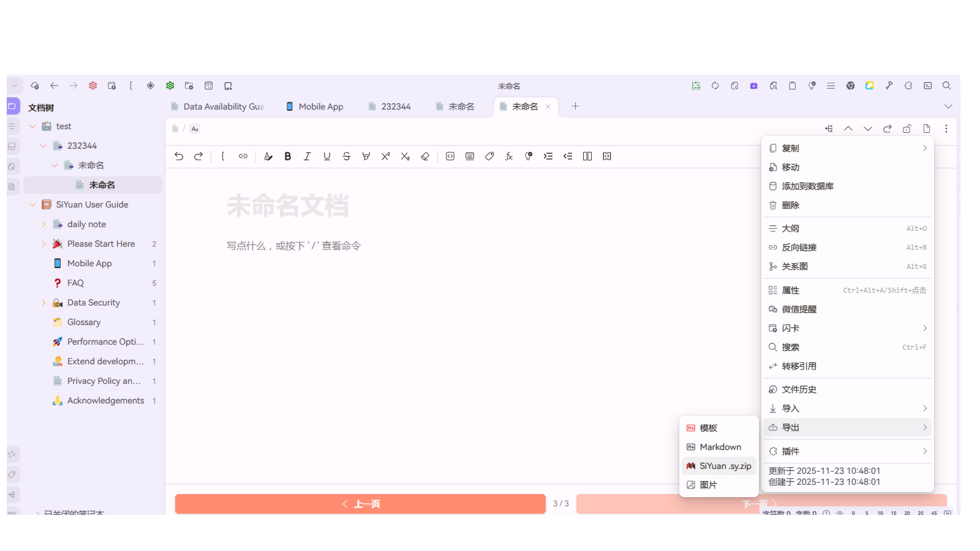Select the strikethrough formatting icon
This screenshot has width=980, height=551.
(346, 156)
